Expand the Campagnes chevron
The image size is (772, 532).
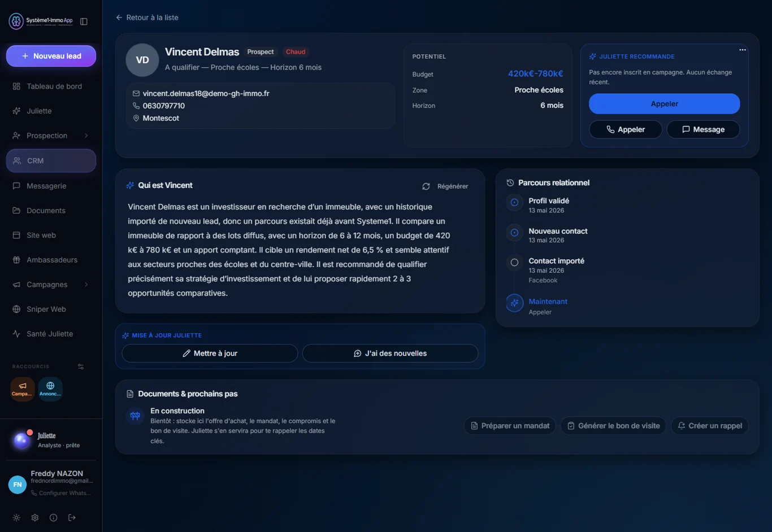tap(86, 285)
